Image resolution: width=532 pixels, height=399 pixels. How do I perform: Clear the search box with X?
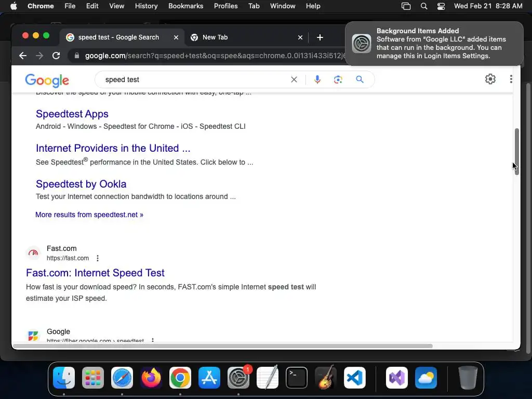coord(294,79)
